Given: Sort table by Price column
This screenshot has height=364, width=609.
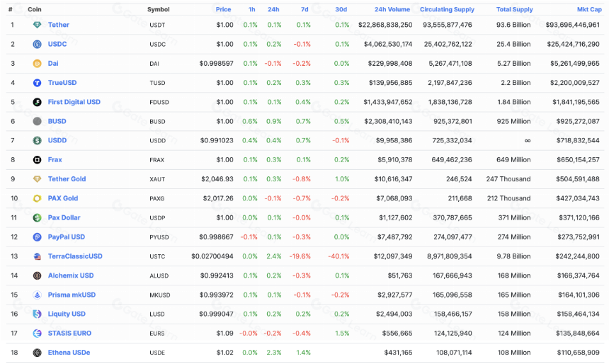Looking at the screenshot, I should click(223, 9).
